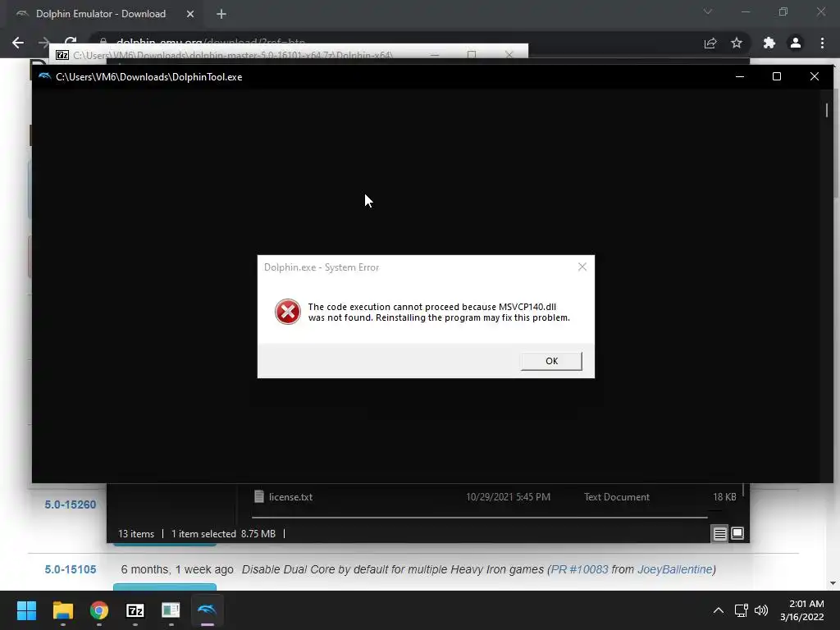Open version 5.0-15260 link
This screenshot has width=840, height=630.
[71, 504]
